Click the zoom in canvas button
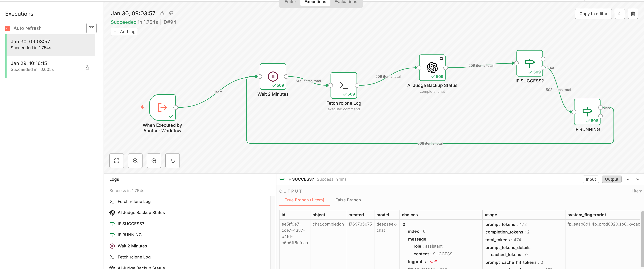This screenshot has height=269, width=644. pyautogui.click(x=135, y=161)
